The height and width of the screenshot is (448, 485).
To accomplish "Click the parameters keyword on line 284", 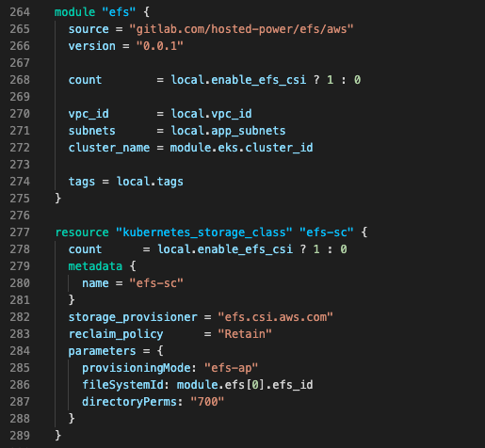I will 102,351.
